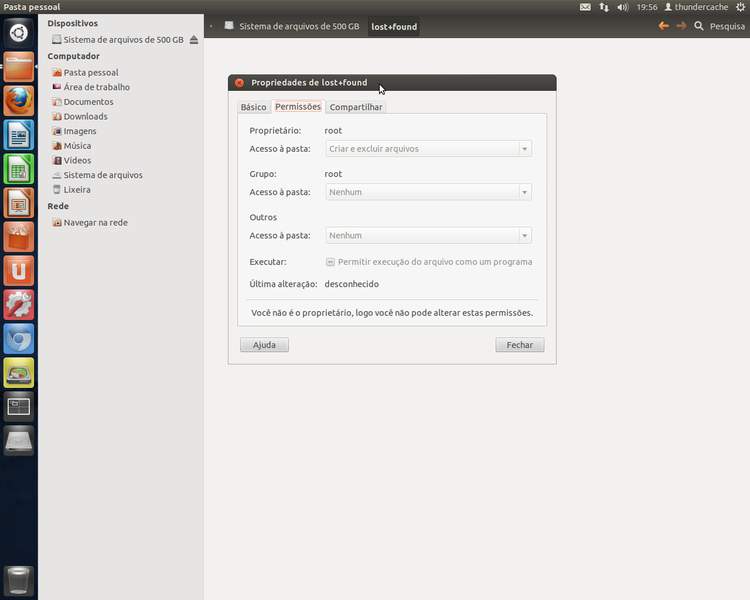
Task: Open the Trash icon at dock bottom
Action: pyautogui.click(x=19, y=581)
